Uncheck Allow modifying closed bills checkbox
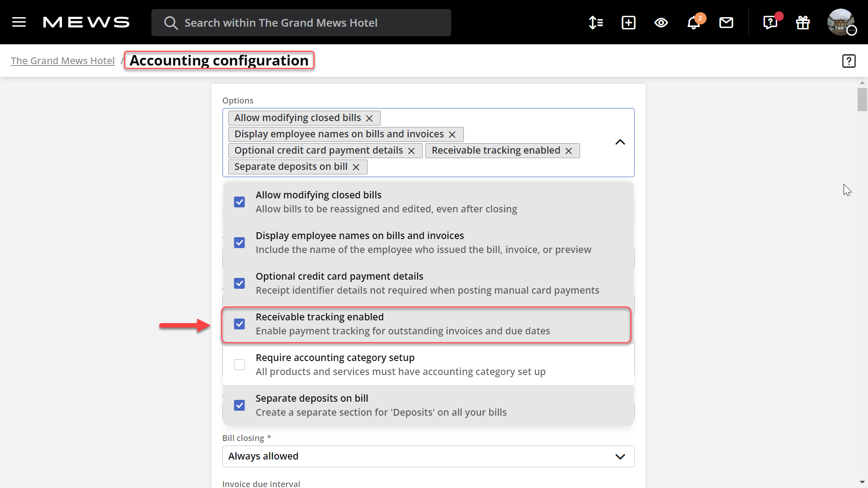 click(239, 202)
